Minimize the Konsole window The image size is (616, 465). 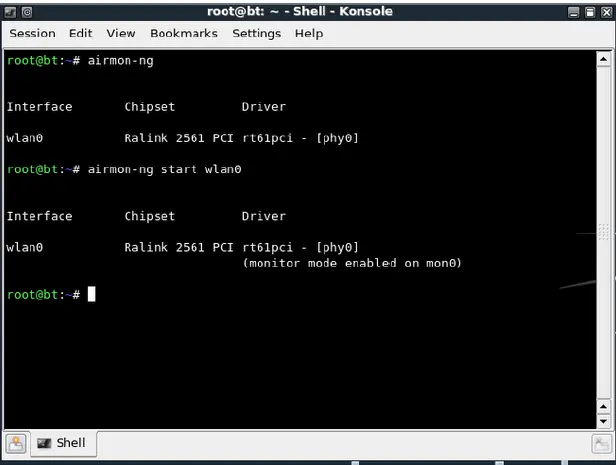point(574,13)
